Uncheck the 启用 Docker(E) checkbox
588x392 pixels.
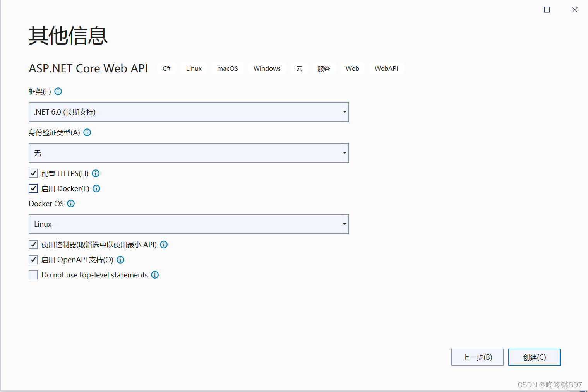click(x=33, y=188)
